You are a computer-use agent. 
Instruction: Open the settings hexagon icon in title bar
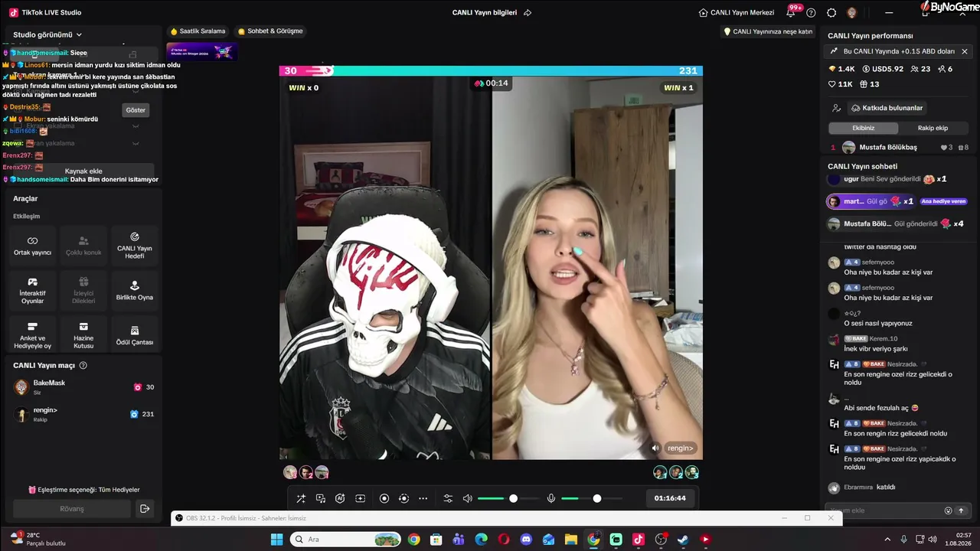click(831, 13)
